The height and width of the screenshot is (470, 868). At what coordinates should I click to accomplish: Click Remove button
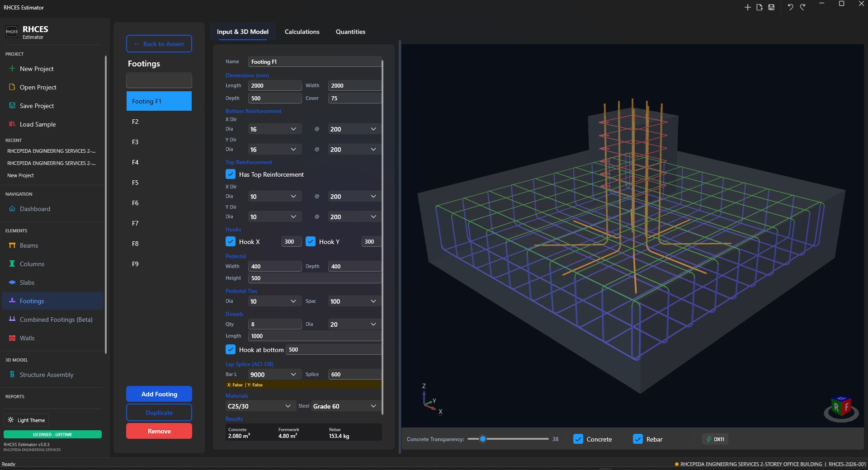pos(159,431)
